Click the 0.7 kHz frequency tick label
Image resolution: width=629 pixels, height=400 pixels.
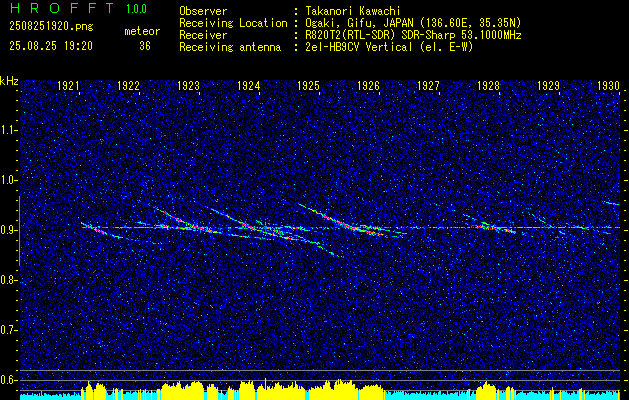8,330
